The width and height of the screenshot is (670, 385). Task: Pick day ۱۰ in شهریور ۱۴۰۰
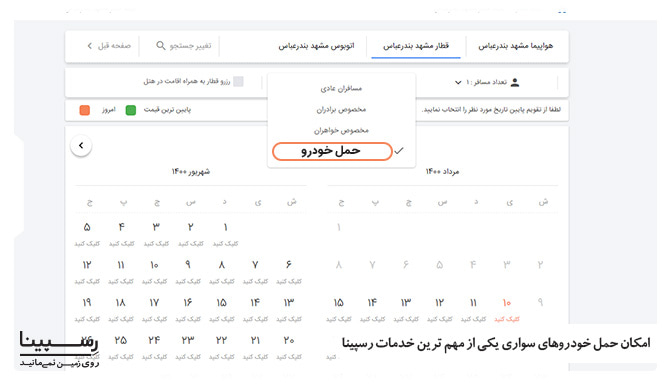click(x=154, y=271)
